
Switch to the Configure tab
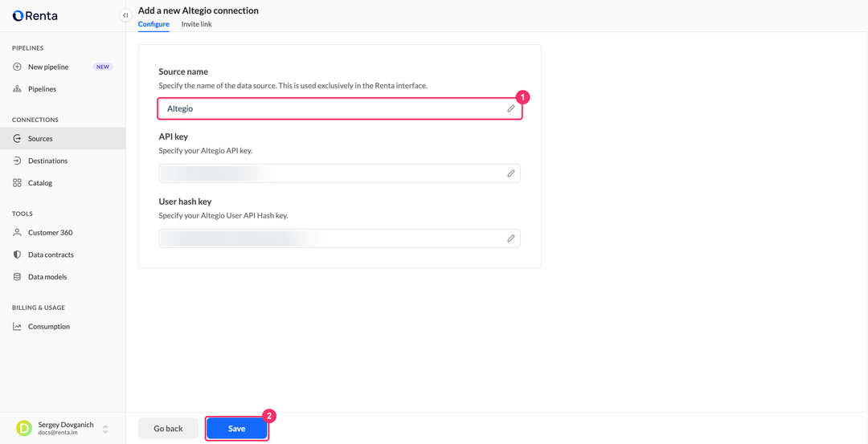coord(154,24)
